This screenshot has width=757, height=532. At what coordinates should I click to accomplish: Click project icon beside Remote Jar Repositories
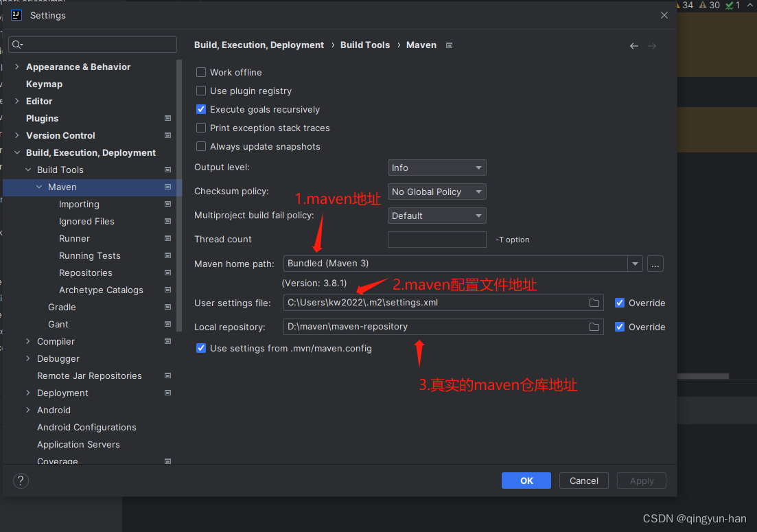pyautogui.click(x=167, y=375)
